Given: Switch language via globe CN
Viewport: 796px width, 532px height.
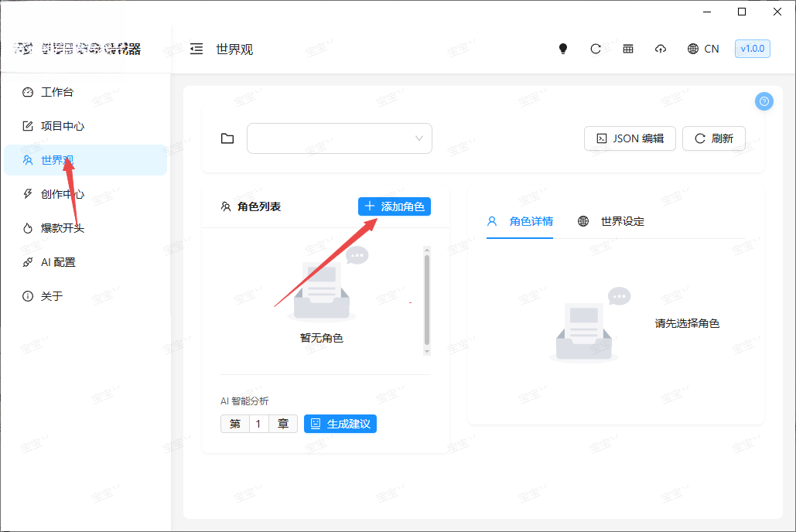Looking at the screenshot, I should click(703, 49).
